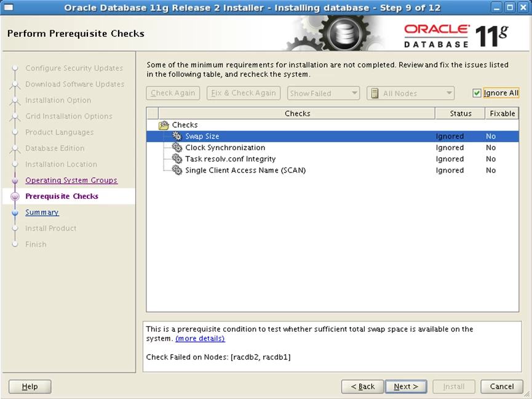This screenshot has height=399, width=532.
Task: Click the Check Again button
Action: click(x=173, y=93)
